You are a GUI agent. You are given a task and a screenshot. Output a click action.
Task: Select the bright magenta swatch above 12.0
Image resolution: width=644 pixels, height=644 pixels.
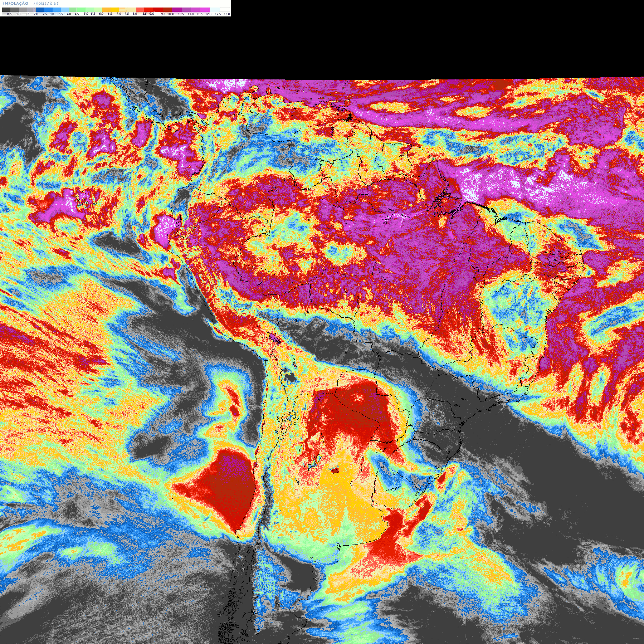click(x=205, y=10)
